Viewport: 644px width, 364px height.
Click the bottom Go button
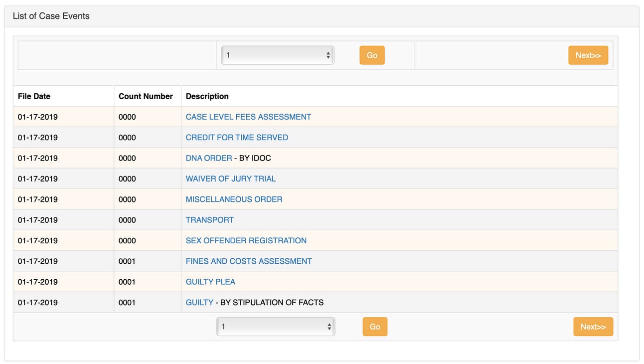(x=375, y=327)
